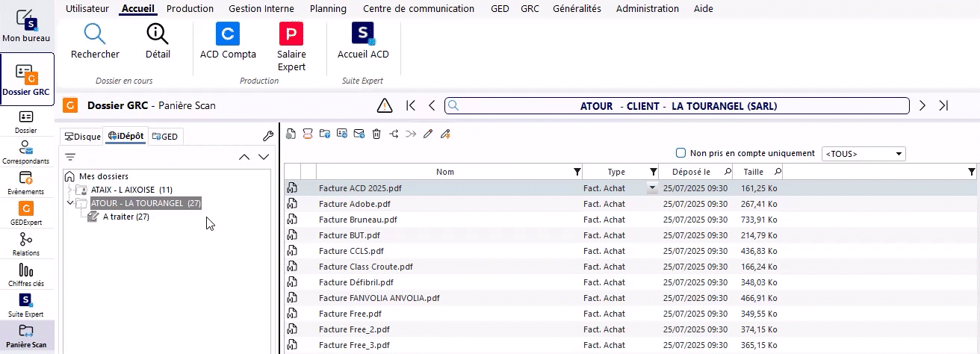The image size is (980, 354).
Task: Click the dossier search magnifier icon
Action: [453, 106]
